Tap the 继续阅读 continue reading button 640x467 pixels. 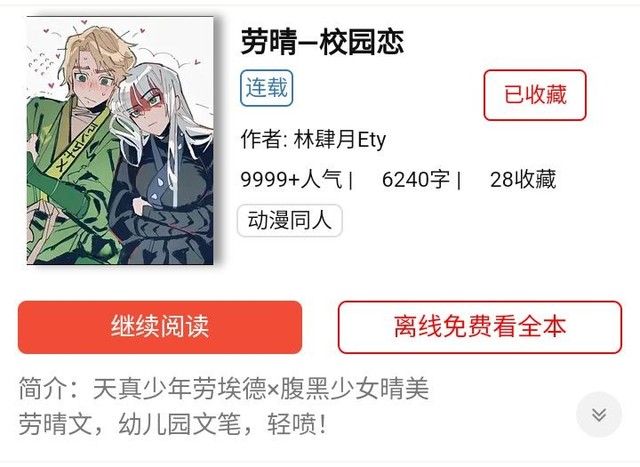click(160, 327)
